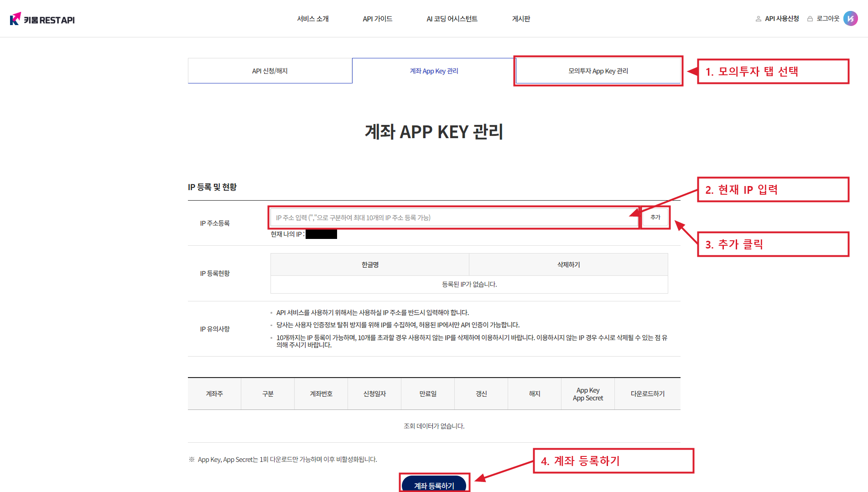This screenshot has height=492, width=868.
Task: Click the 계좌 등록하기 button
Action: click(x=434, y=484)
